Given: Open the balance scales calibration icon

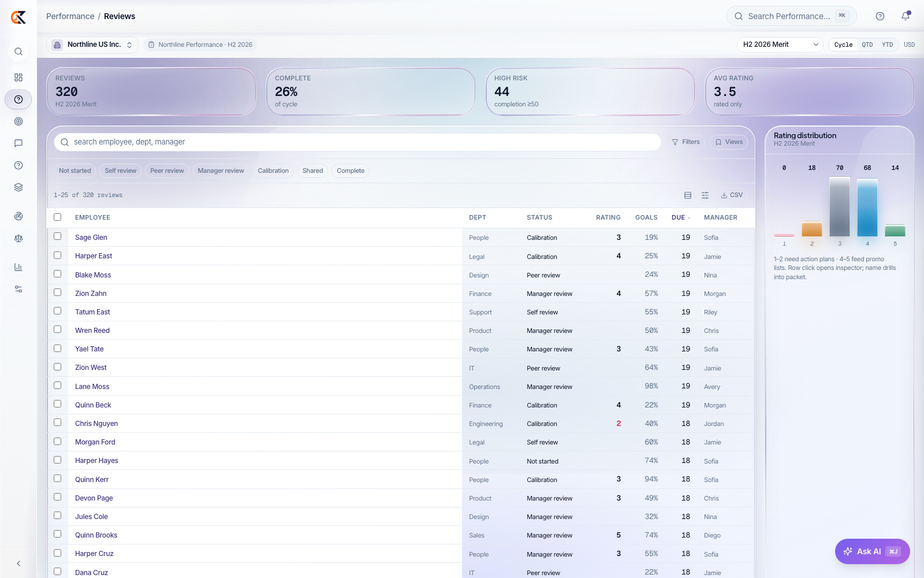Looking at the screenshot, I should coord(18,238).
